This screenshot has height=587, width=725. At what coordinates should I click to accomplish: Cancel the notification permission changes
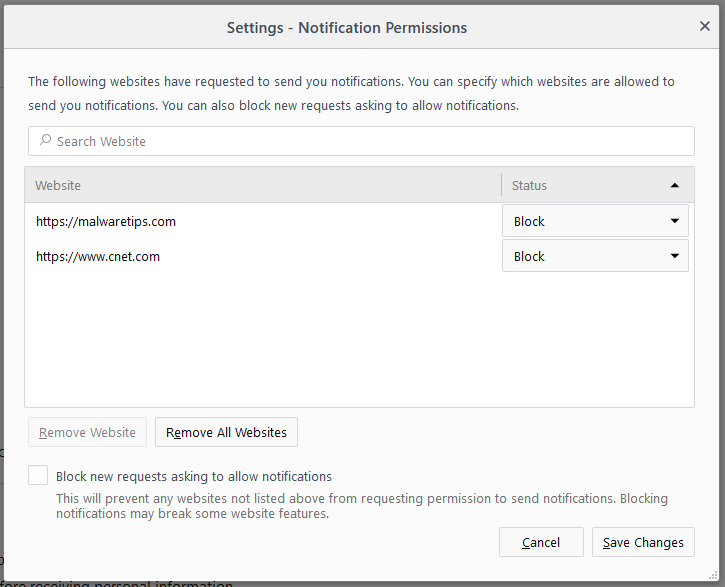[x=541, y=542]
